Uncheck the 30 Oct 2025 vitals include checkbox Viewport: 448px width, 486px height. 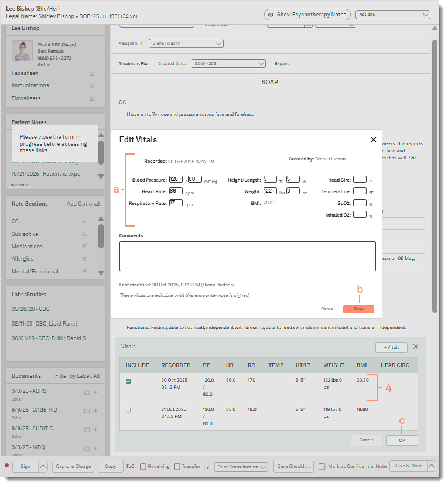[x=128, y=381]
